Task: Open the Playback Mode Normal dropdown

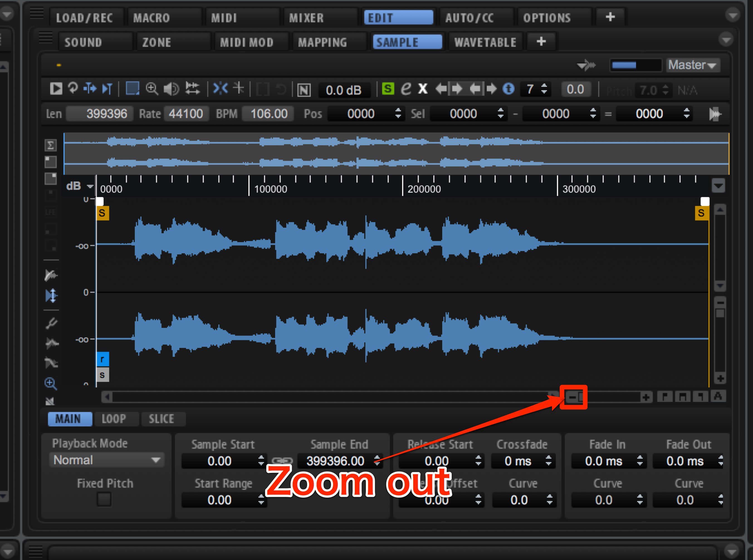Action: coord(107,460)
